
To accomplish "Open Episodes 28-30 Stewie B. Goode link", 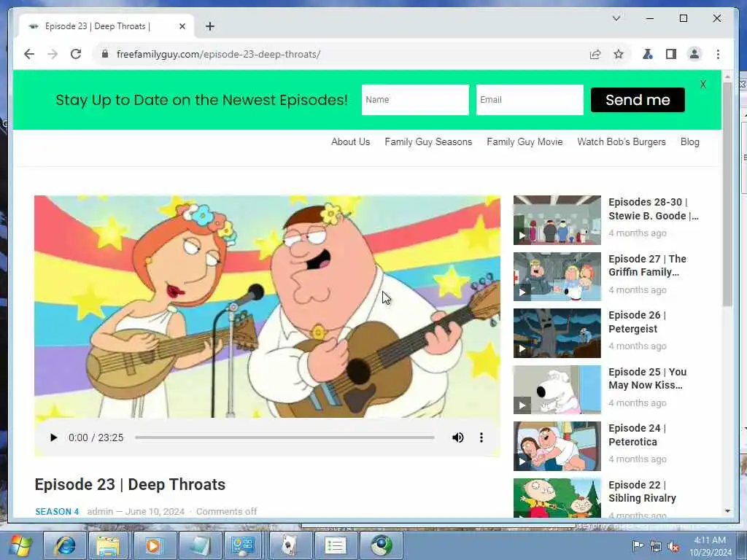I will point(654,209).
